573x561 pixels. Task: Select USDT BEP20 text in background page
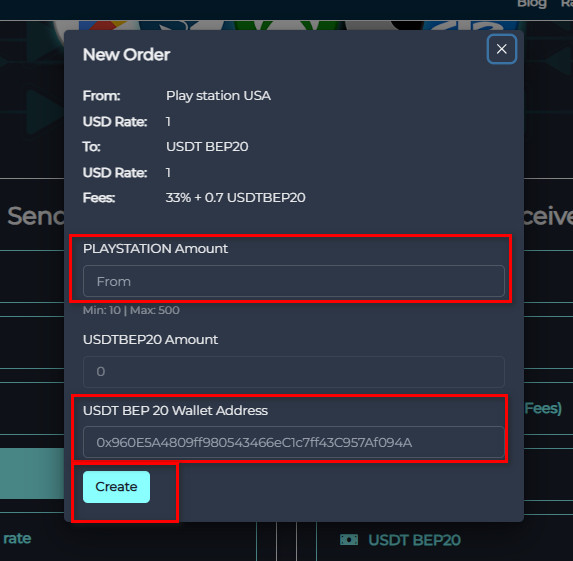click(414, 540)
